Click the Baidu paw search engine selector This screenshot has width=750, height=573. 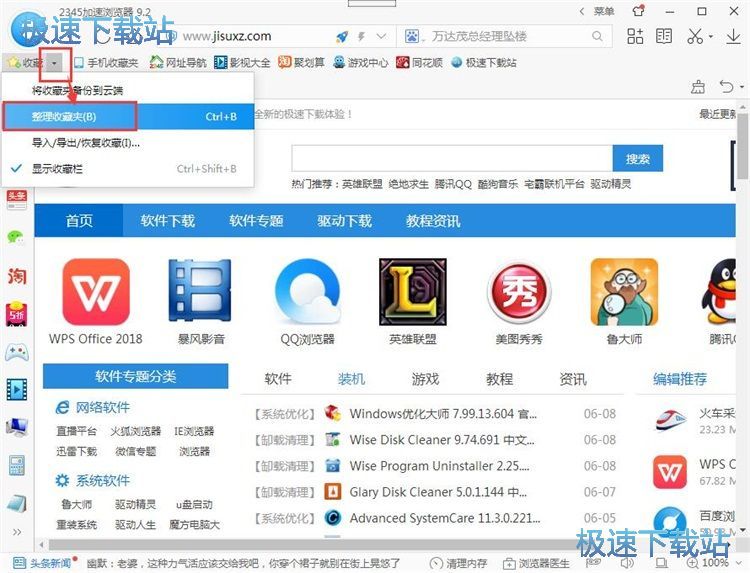coord(412,36)
